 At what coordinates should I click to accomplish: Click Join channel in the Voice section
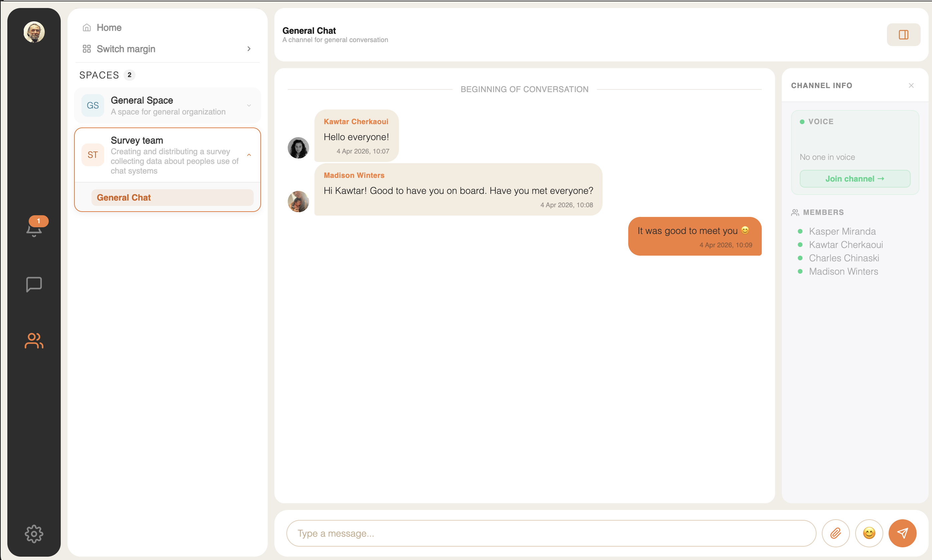pyautogui.click(x=854, y=179)
